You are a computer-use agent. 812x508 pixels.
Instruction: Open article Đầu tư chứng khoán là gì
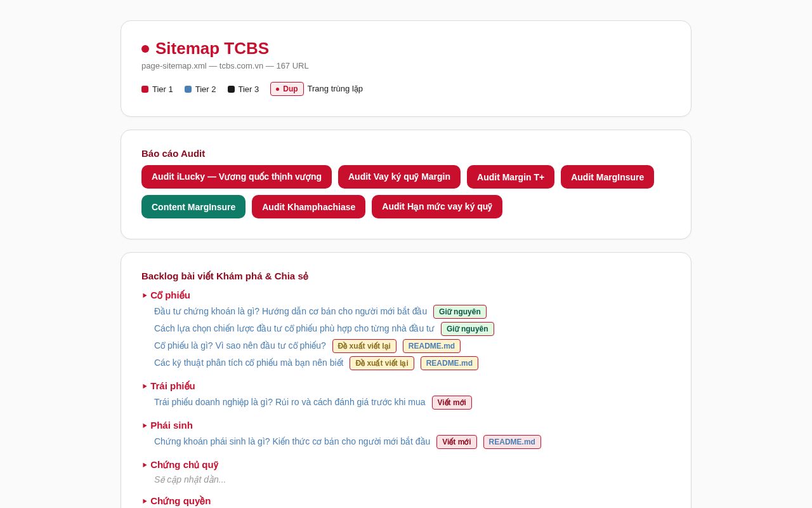pos(291,311)
